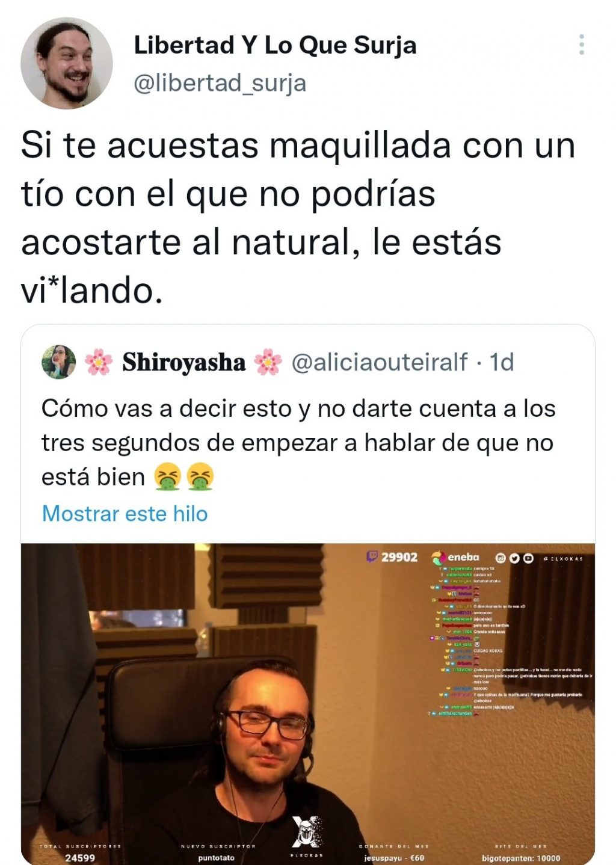Open the three-dot tweet options menu
616x865 pixels.
click(x=581, y=45)
